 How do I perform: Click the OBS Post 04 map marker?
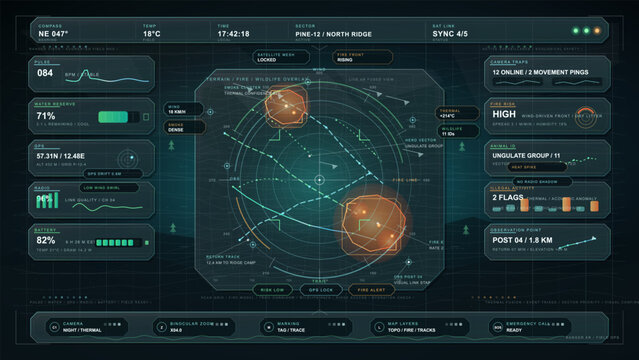tap(408, 262)
